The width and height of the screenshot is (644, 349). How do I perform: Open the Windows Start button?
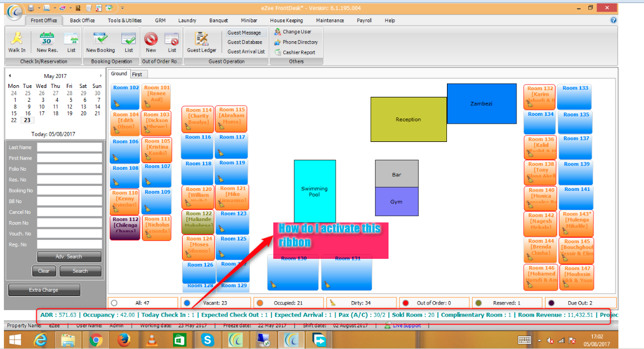[x=15, y=340]
